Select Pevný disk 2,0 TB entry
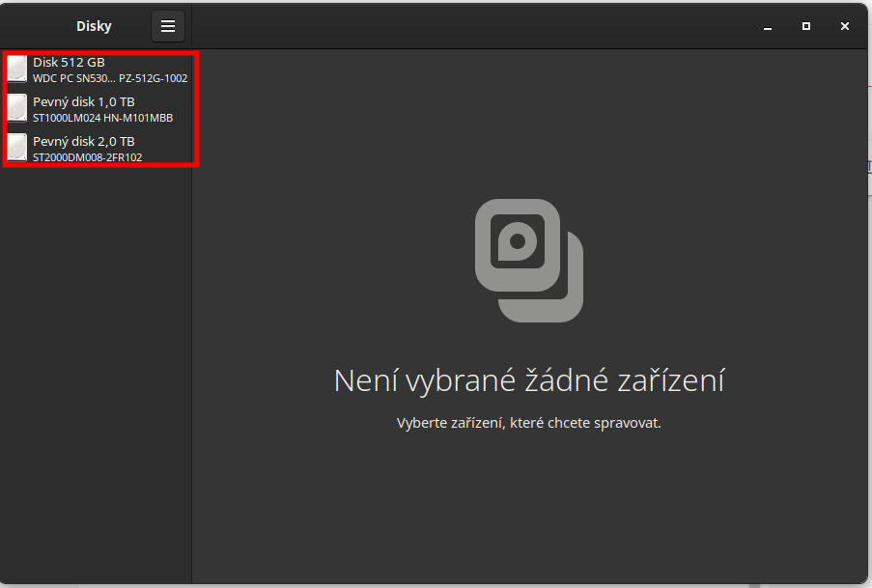 (x=98, y=149)
